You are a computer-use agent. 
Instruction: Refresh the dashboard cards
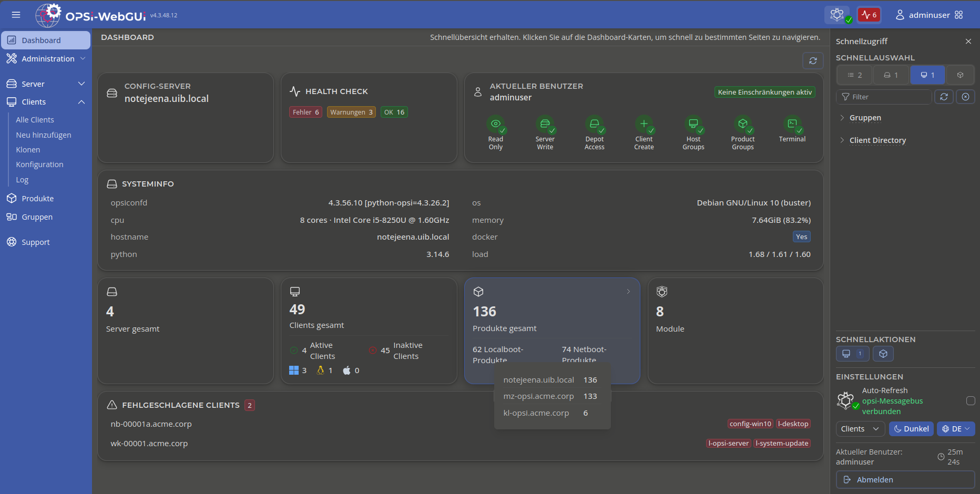pyautogui.click(x=813, y=61)
